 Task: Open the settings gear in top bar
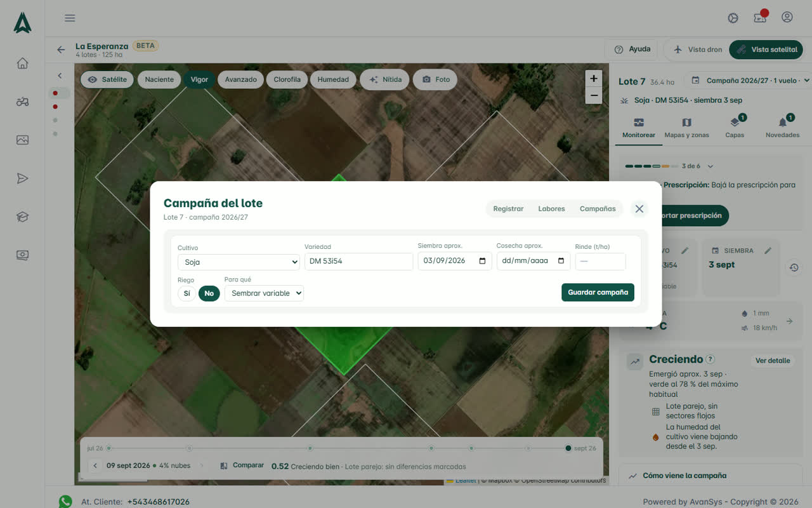[733, 18]
